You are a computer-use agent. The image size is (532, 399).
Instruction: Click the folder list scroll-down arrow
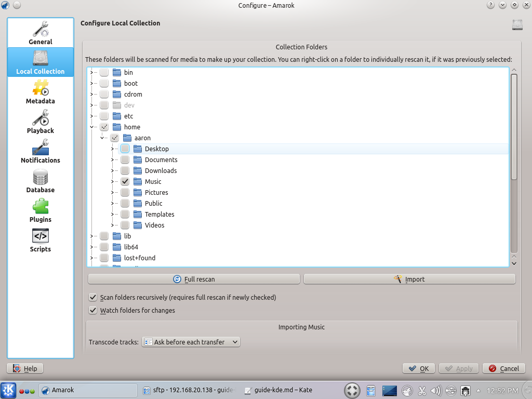point(514,263)
